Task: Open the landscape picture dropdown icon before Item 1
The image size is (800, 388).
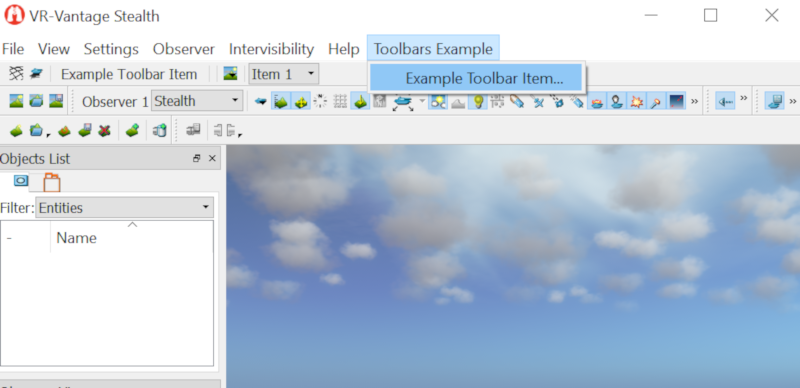Action: pyautogui.click(x=231, y=74)
